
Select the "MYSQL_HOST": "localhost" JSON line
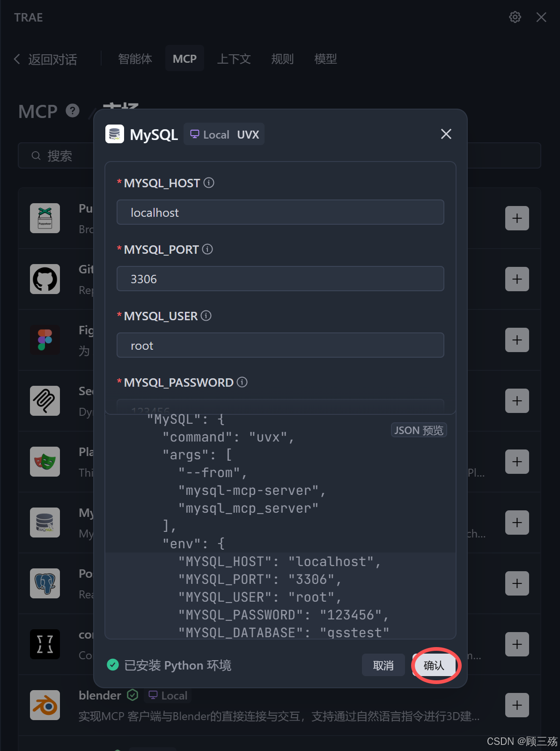click(x=280, y=562)
